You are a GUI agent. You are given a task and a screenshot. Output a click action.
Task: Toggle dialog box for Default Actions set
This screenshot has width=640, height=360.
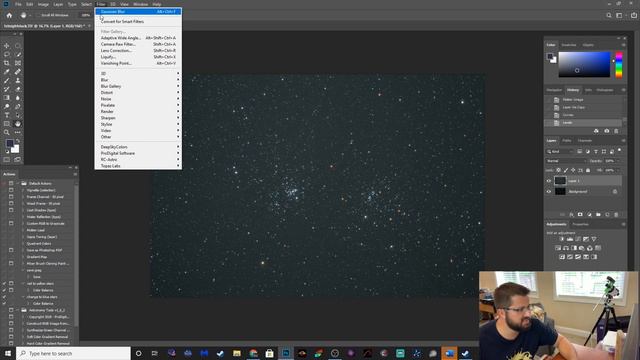[x=11, y=183]
